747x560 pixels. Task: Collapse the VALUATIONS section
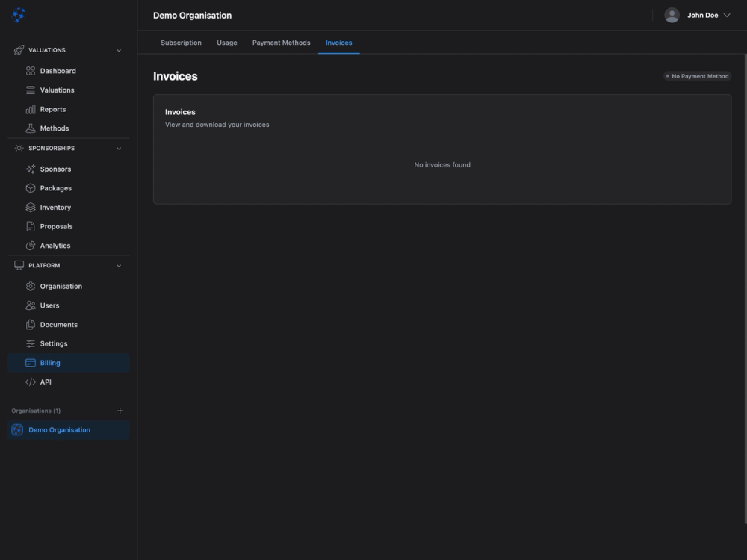point(117,49)
